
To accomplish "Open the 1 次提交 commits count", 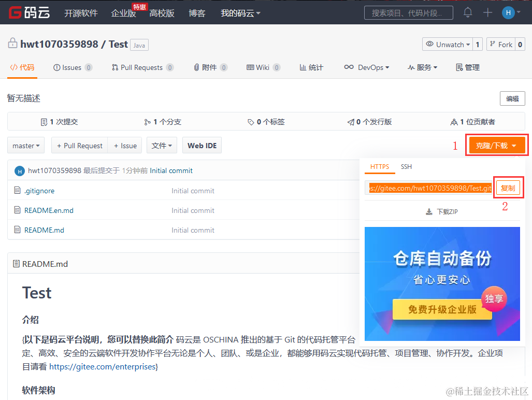I will tap(60, 122).
